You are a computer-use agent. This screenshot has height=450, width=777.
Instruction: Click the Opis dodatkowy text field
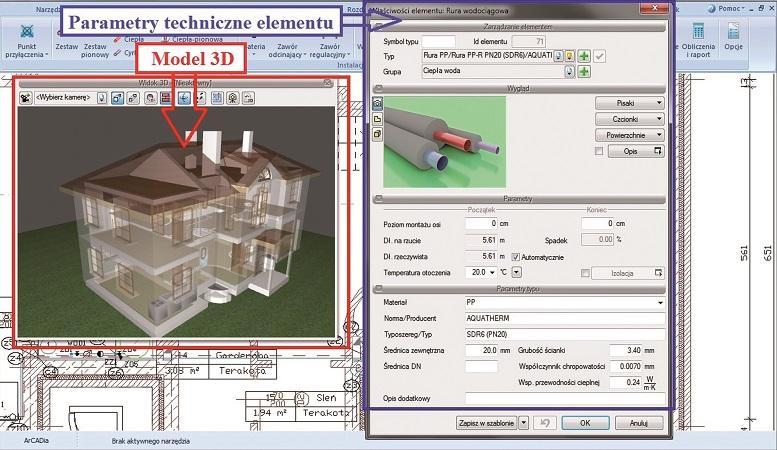tap(565, 398)
